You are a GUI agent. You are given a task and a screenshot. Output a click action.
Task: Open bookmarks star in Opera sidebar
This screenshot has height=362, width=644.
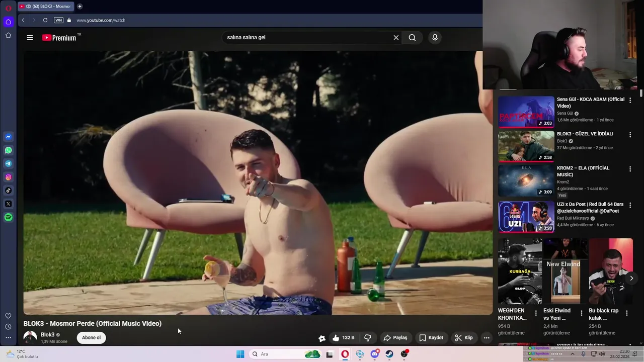pyautogui.click(x=8, y=35)
